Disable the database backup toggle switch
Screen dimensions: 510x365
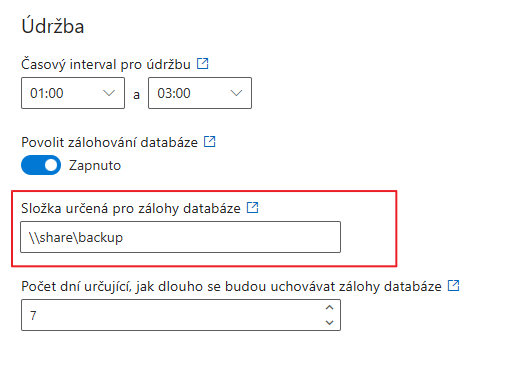click(x=41, y=165)
